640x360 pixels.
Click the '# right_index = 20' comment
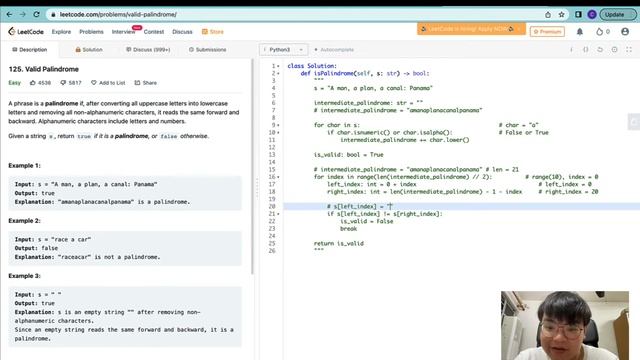[568, 191]
